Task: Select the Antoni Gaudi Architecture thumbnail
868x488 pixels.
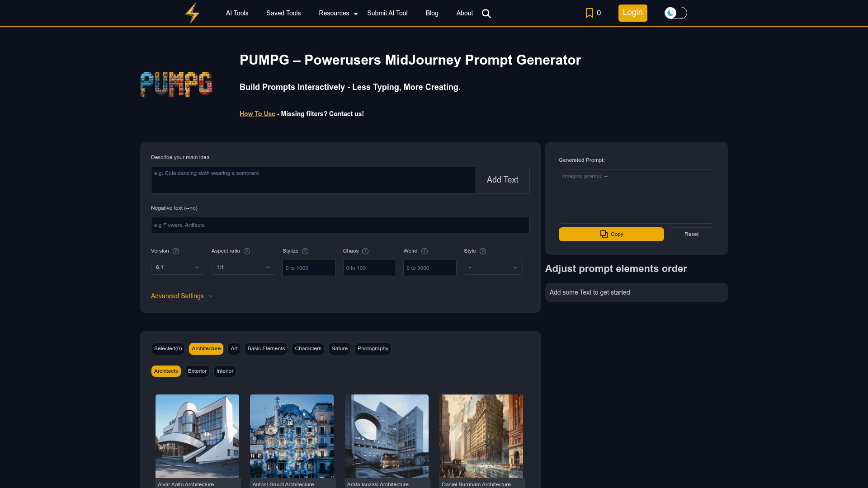Action: click(292, 436)
